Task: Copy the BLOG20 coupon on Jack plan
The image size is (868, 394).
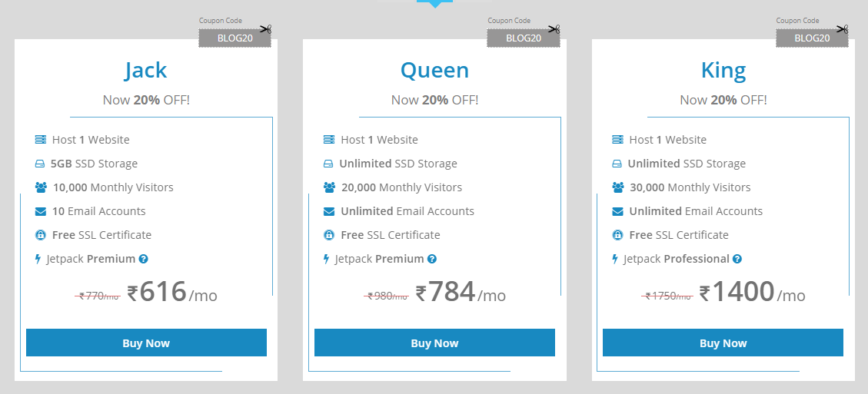Action: click(235, 38)
